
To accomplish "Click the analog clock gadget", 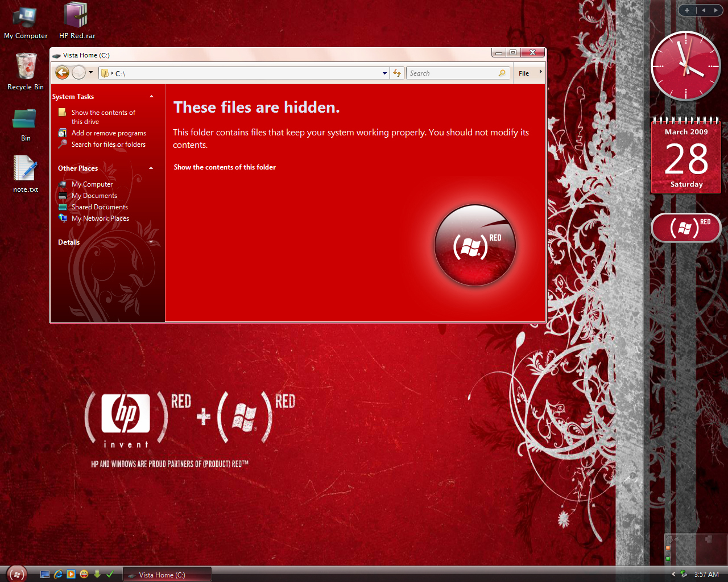I will point(686,66).
